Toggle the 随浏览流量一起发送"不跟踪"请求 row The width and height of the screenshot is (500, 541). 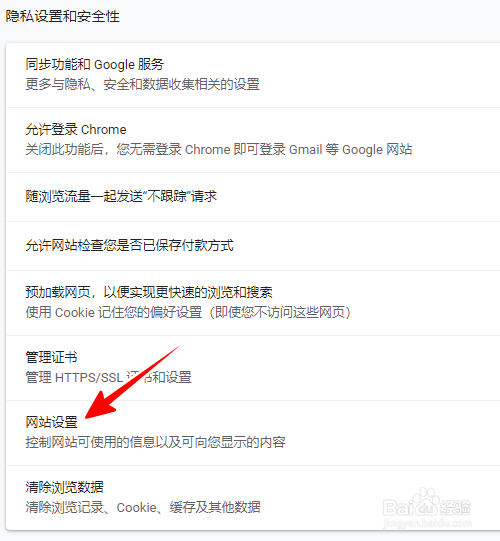[x=253, y=197]
